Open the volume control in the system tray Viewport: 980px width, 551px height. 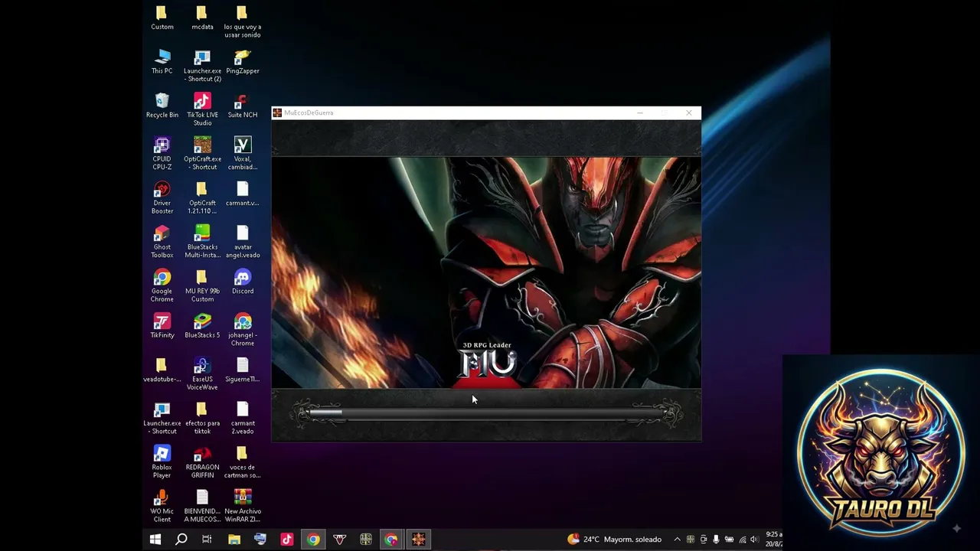point(755,540)
